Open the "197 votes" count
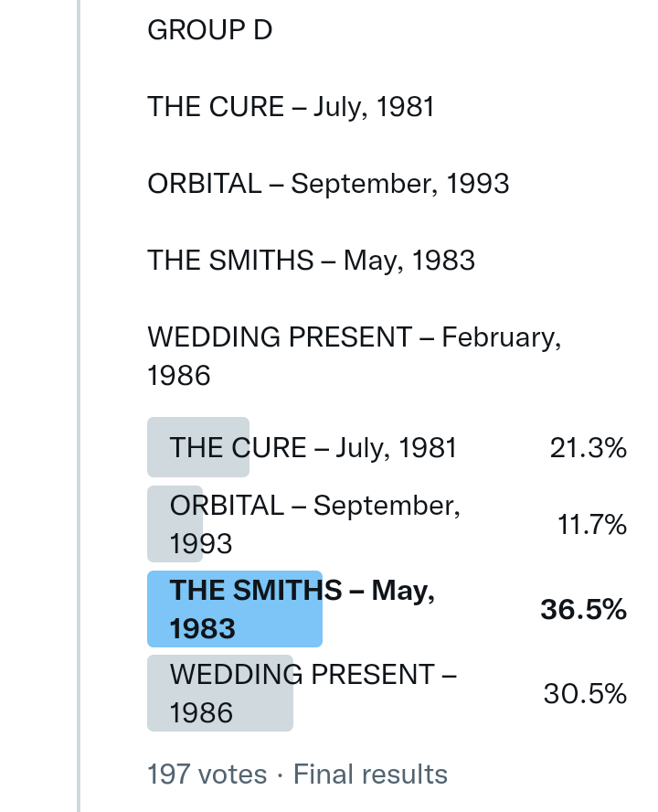The width and height of the screenshot is (658, 812). [207, 775]
